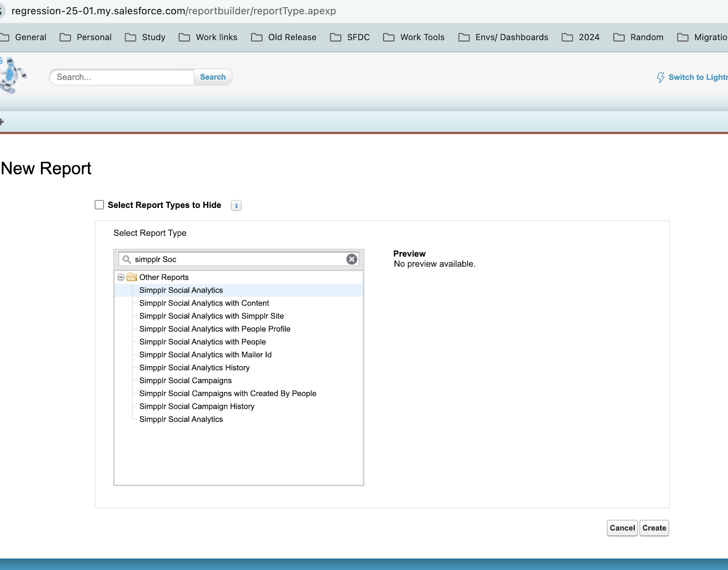The image size is (728, 570).
Task: Open the Random bookmarks folder
Action: tap(638, 37)
